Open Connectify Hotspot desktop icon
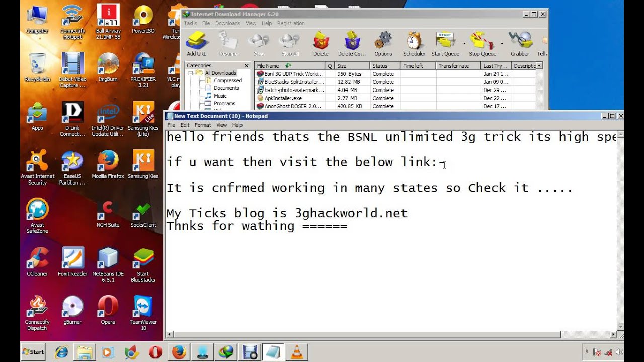644x362 pixels. [72, 21]
